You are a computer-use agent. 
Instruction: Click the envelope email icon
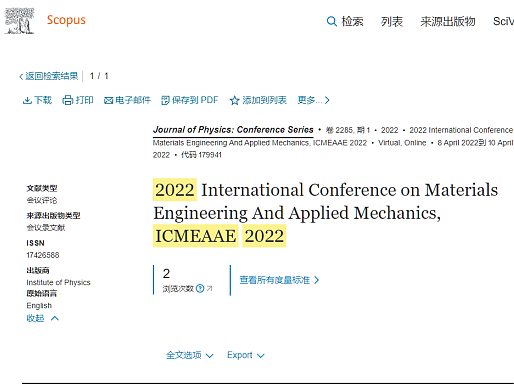click(108, 100)
